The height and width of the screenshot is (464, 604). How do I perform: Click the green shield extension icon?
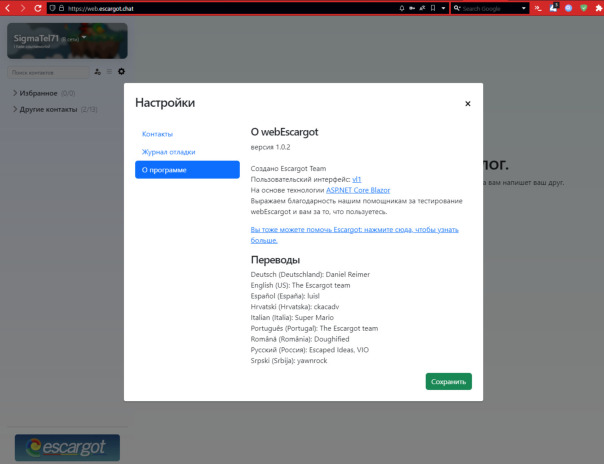click(584, 8)
